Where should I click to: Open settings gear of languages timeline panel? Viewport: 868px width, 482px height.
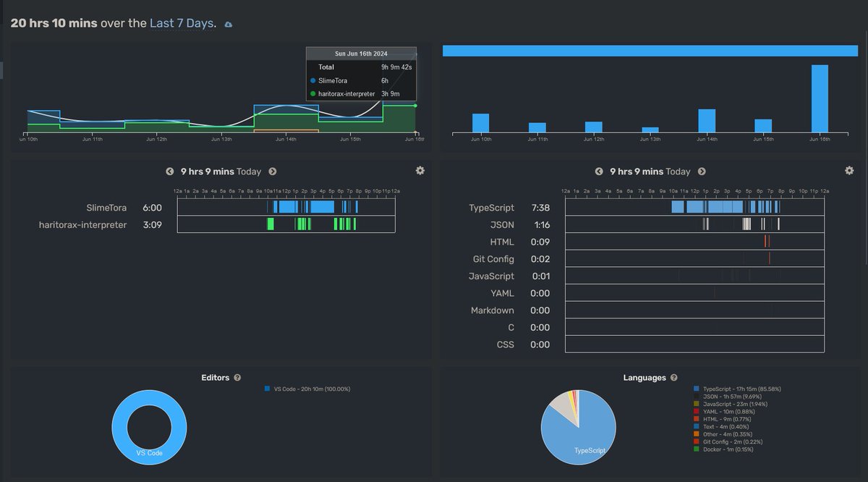click(849, 170)
